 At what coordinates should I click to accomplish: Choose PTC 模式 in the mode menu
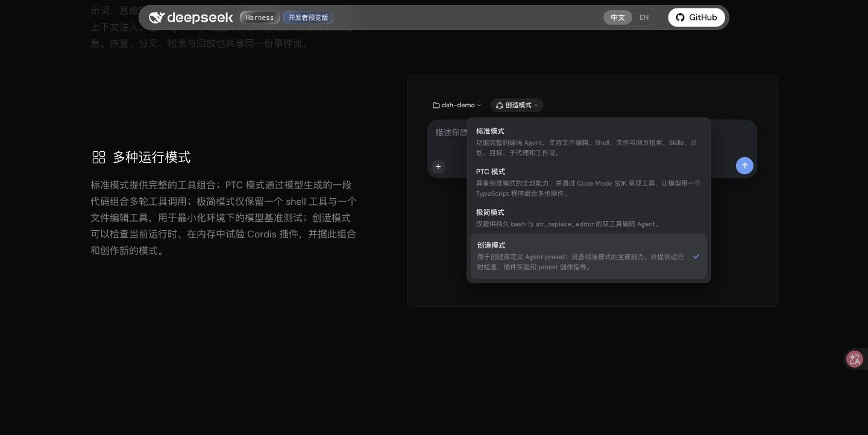point(588,183)
